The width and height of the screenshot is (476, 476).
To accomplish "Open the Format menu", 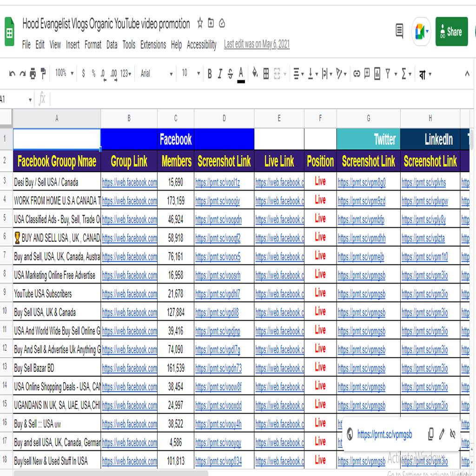I will (x=93, y=45).
